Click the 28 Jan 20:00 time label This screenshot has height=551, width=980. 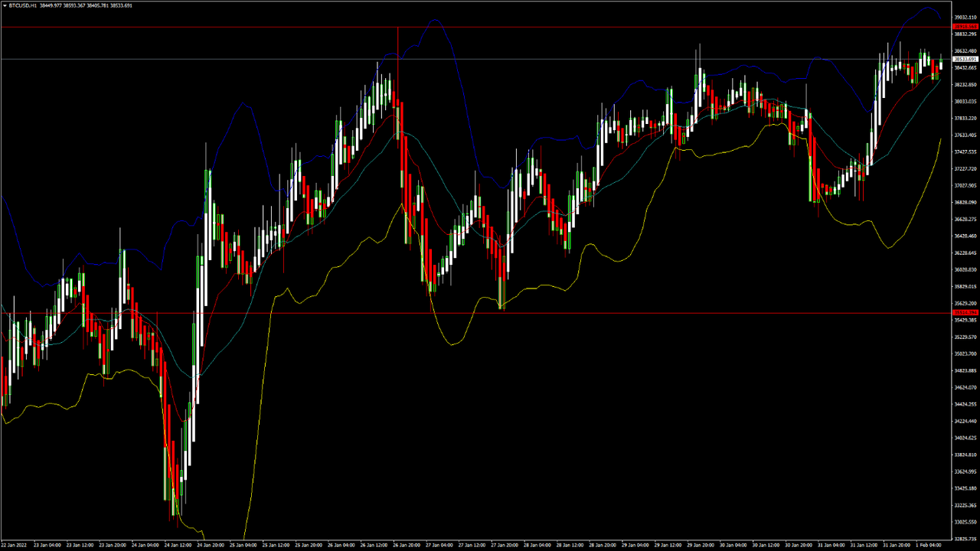click(x=602, y=546)
